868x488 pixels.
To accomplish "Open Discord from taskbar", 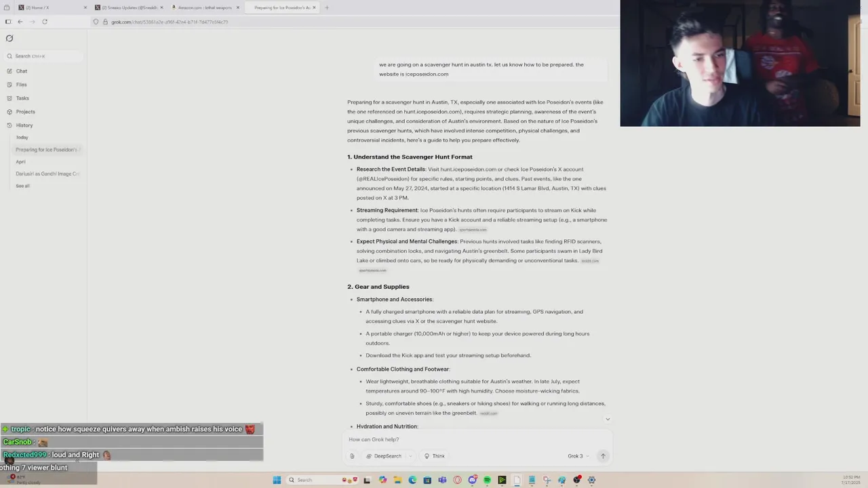I will coord(473,480).
